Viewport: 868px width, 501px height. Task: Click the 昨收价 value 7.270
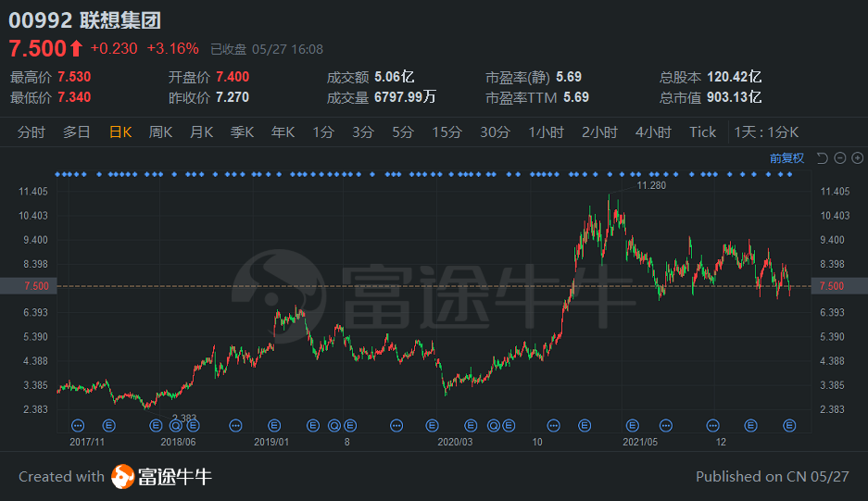pyautogui.click(x=233, y=97)
